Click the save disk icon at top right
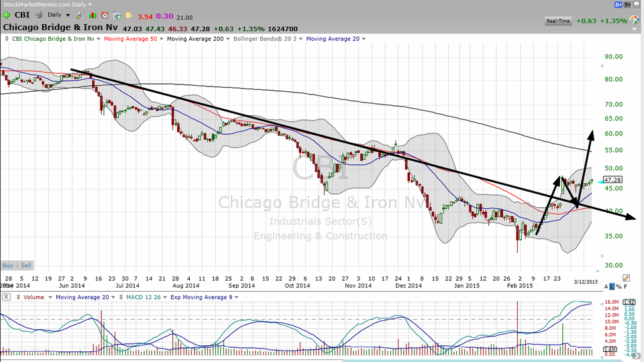Screen dimensions: 644x362 tap(636, 5)
